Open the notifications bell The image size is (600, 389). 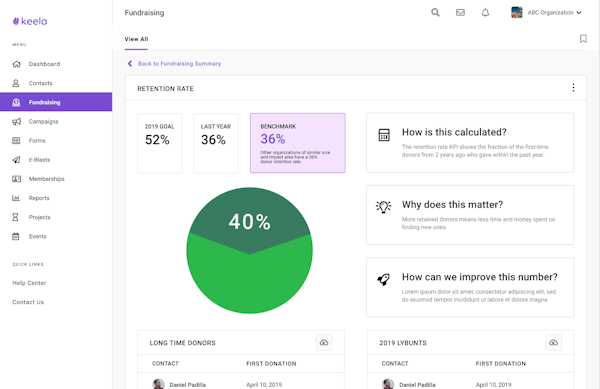[485, 12]
